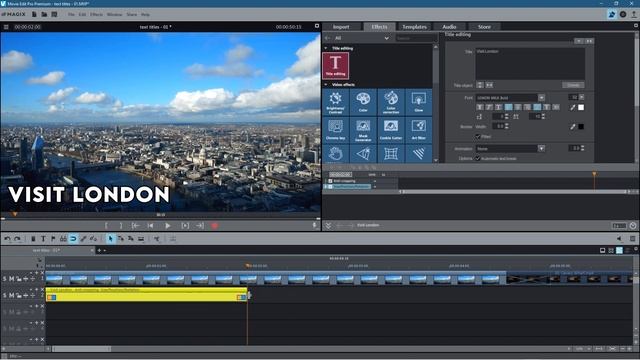640x360 pixels.
Task: Toggle the Filled checkbox under Border
Action: tap(478, 136)
